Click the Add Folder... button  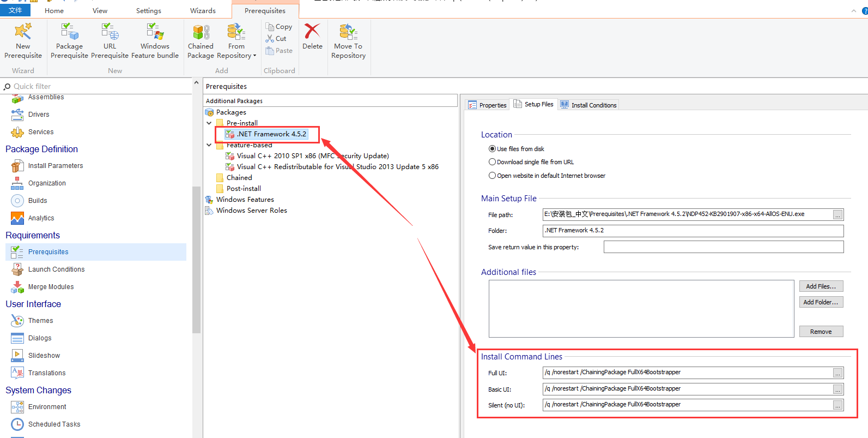pyautogui.click(x=821, y=302)
